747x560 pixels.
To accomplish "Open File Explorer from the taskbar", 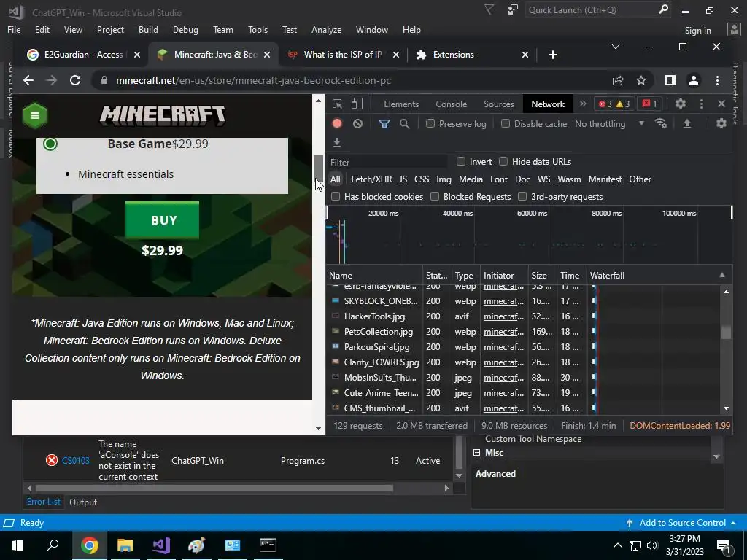I will 125,545.
